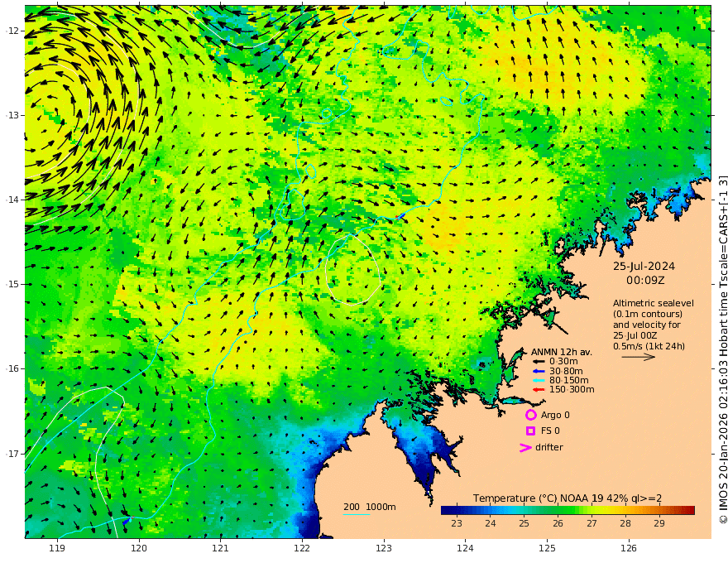Click the cyan 80-150m legend arrow
Screen dimensions: 728x563
coord(539,381)
